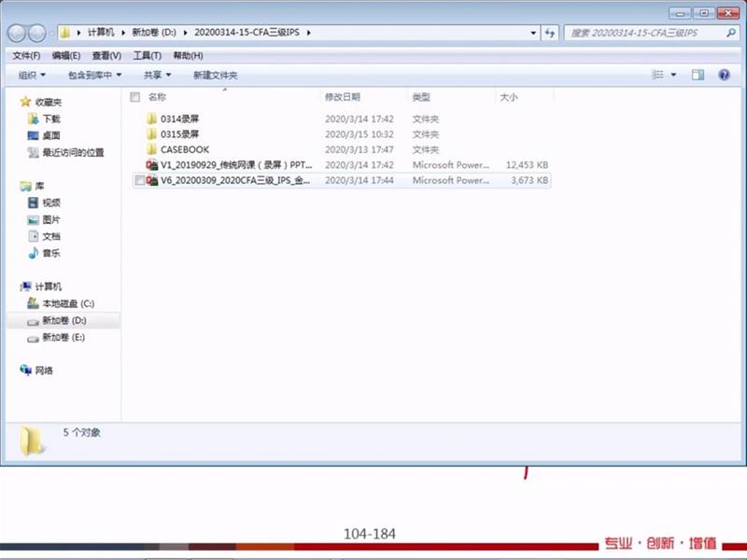Expand breadcrumb arrow after 20200314-15-CFA三级IPS
Screen dimensions: 747x560
click(x=309, y=33)
